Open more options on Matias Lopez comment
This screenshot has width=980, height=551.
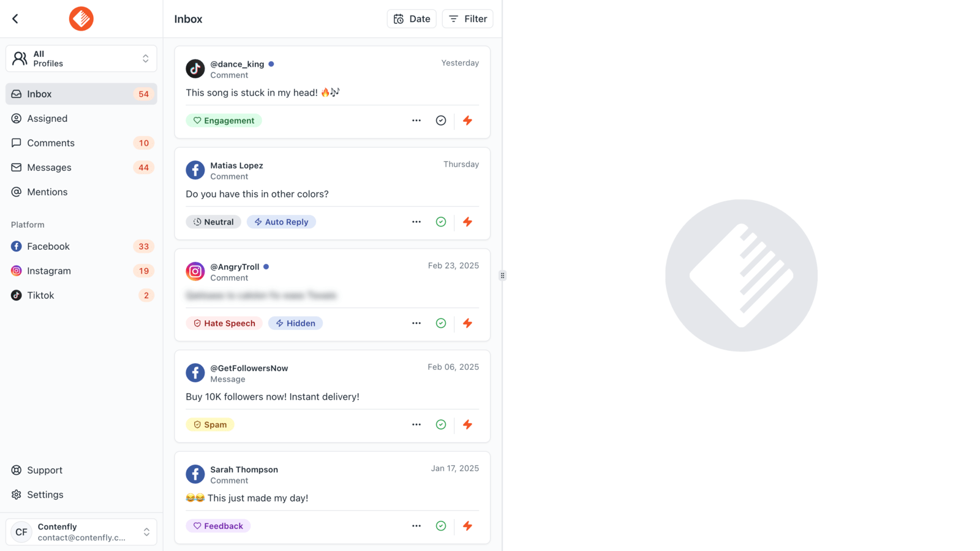click(x=417, y=222)
